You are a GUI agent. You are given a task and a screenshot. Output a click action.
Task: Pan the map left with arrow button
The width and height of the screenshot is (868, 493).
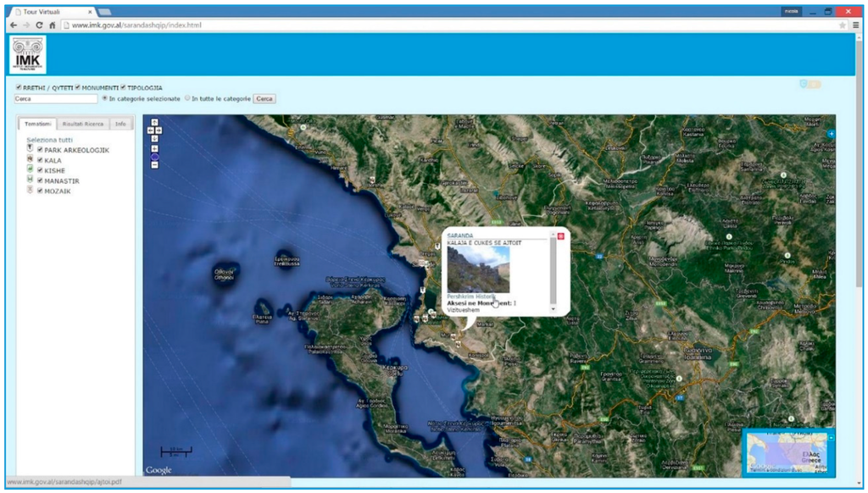coord(151,130)
